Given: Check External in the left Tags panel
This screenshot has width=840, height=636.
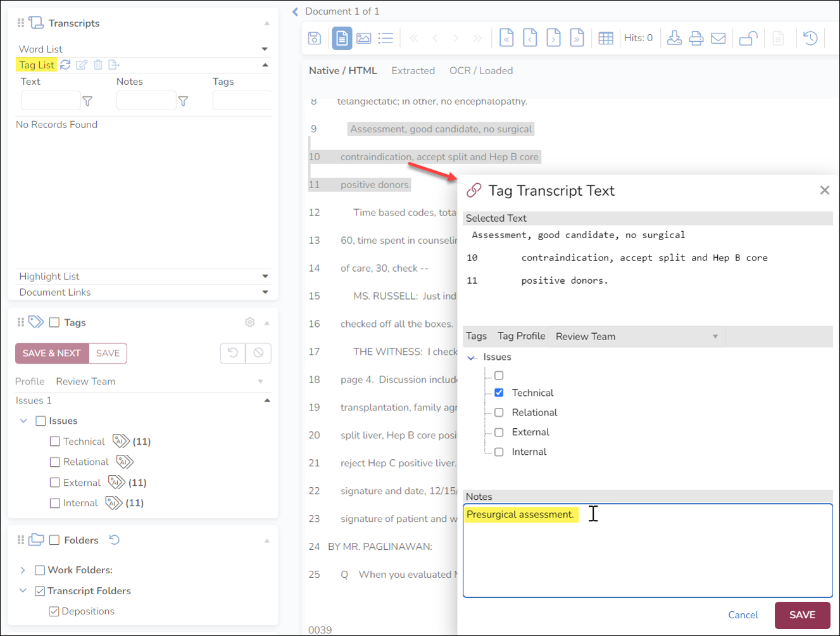Looking at the screenshot, I should [55, 483].
